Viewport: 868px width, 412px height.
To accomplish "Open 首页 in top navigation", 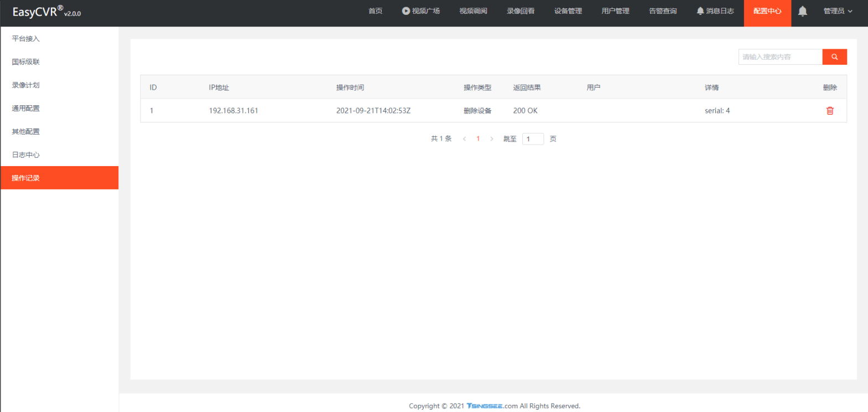I will [x=375, y=11].
